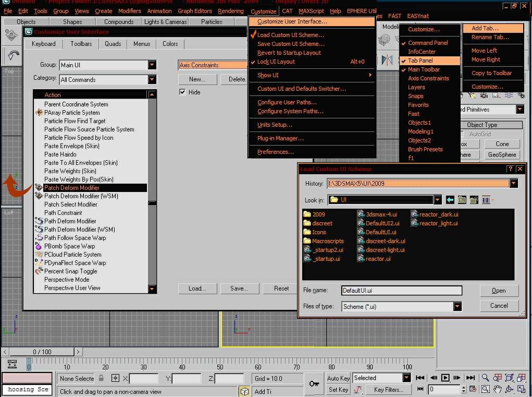This screenshot has height=397, width=532.
Task: Click the Mirror tool icon in toolbar
Action: pos(387,60)
